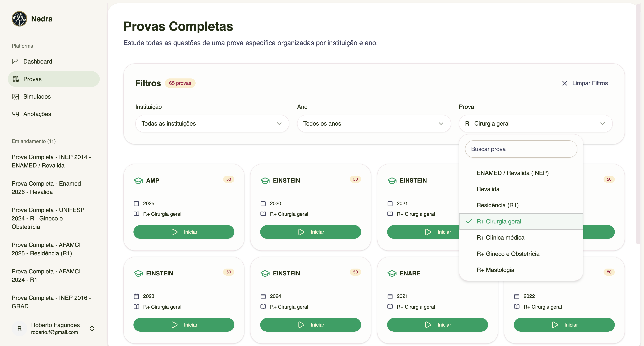Open the Dashboard via its chart icon

16,61
